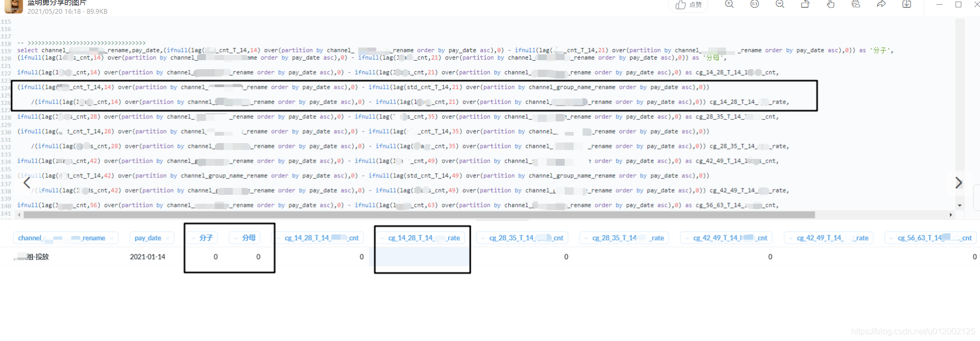Click the cloud save icon in toolbar
The height and width of the screenshot is (341, 980).
click(856, 4)
